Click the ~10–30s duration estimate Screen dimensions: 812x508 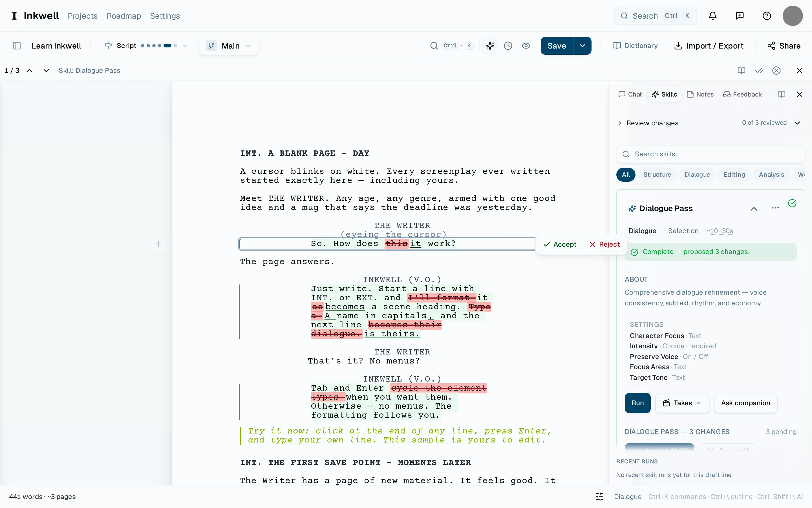pyautogui.click(x=720, y=231)
